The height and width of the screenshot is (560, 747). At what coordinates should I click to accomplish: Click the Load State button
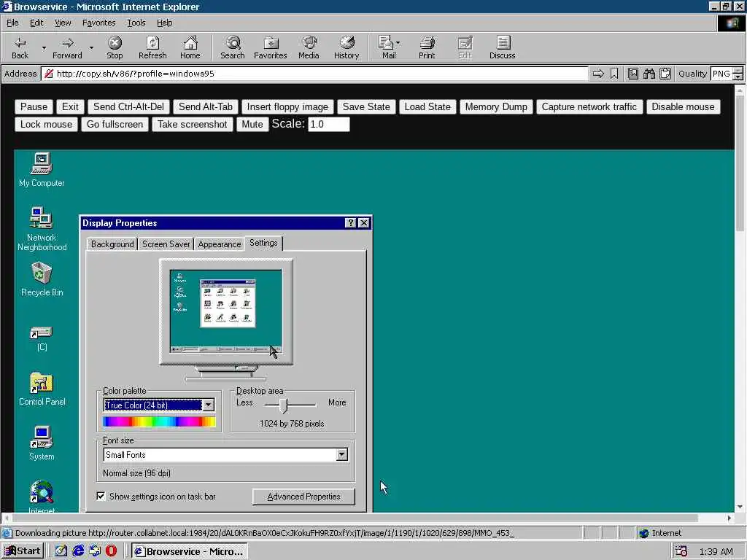pos(427,106)
